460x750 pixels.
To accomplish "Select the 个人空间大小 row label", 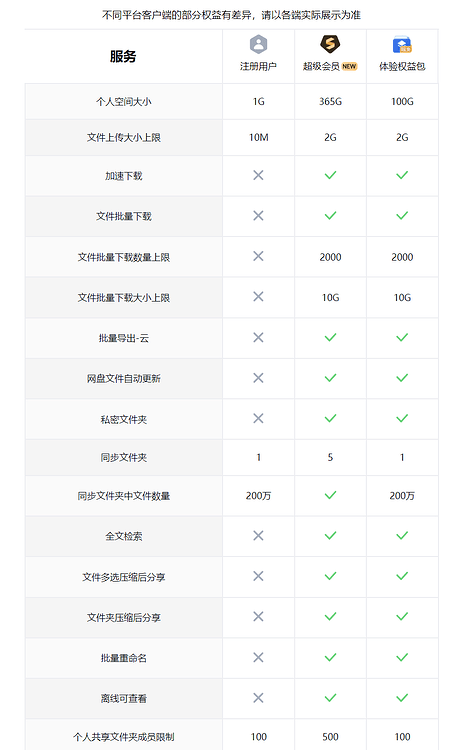I will (123, 101).
